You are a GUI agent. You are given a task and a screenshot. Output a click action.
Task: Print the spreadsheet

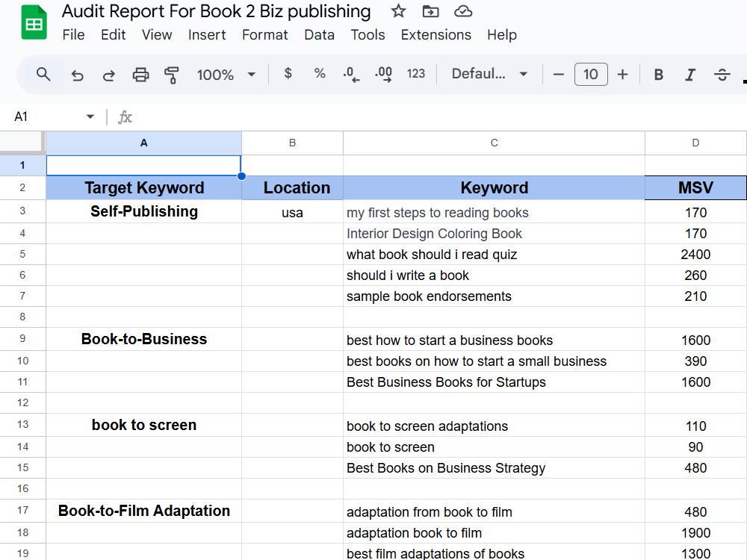[x=140, y=75]
